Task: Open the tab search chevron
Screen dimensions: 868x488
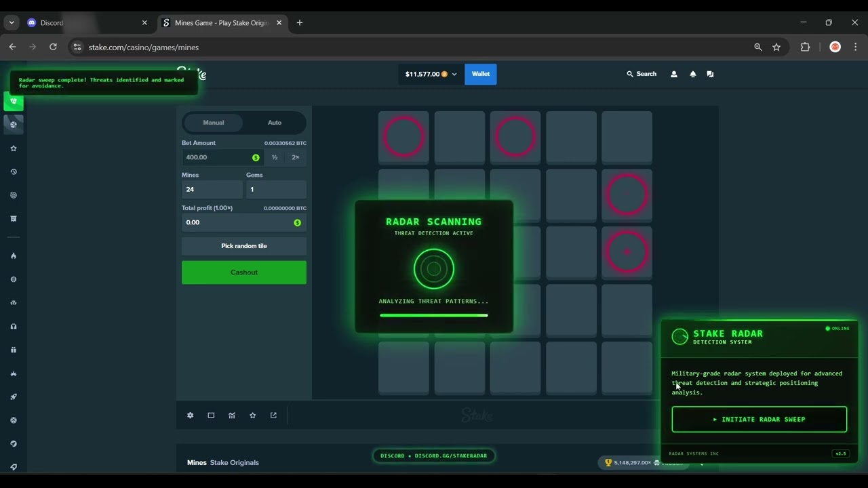Action: [12, 22]
